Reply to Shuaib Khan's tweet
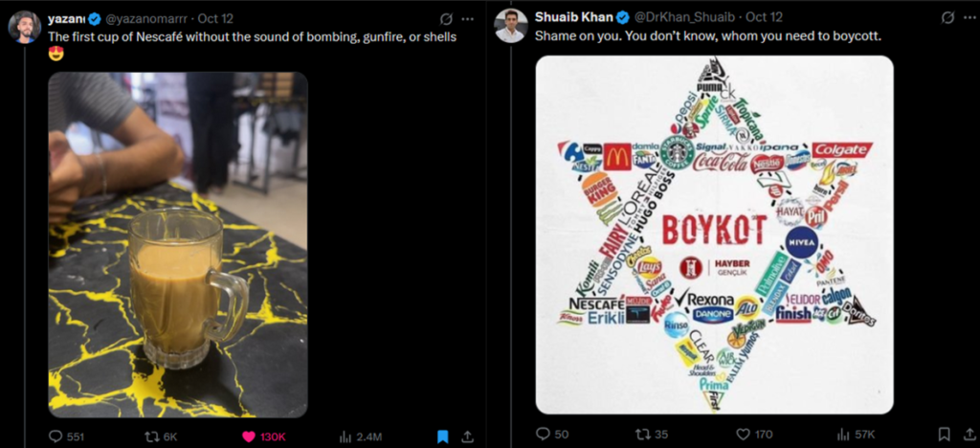Screen dimensions: 980x448 point(544,435)
